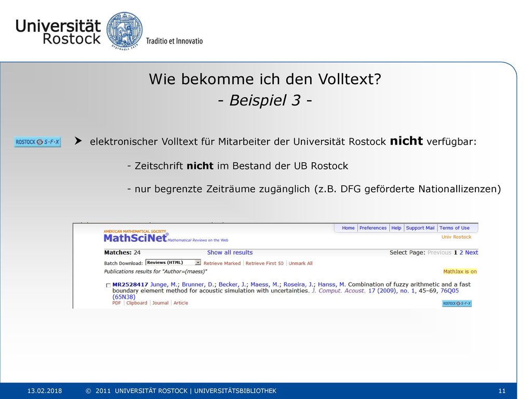Go to results page 2
Screen dimensions: 532x399
coord(461,252)
